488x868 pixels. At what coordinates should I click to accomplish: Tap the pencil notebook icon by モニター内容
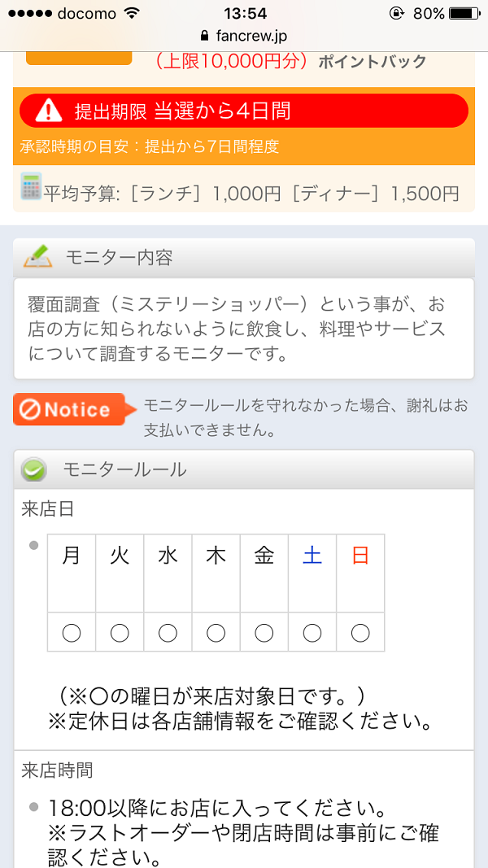point(37,256)
